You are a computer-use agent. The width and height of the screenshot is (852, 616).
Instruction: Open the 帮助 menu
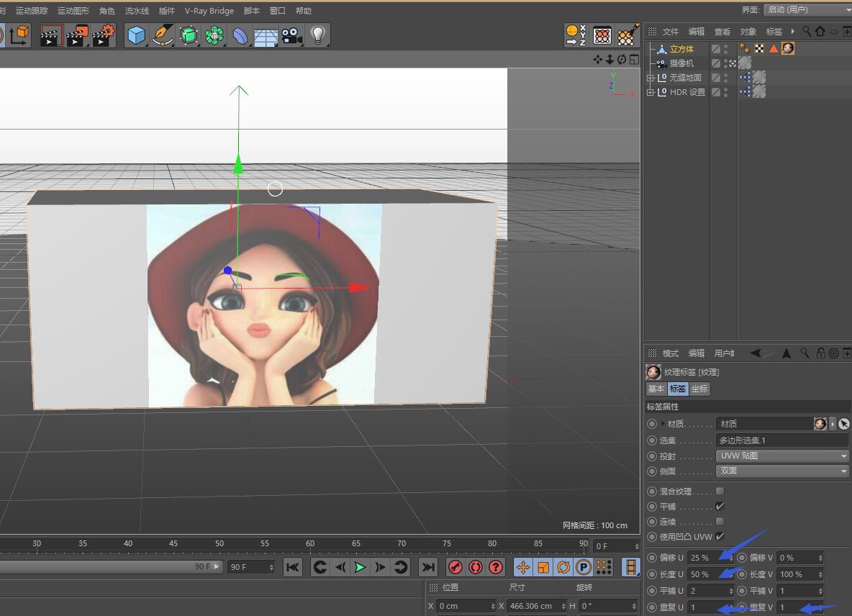click(303, 10)
